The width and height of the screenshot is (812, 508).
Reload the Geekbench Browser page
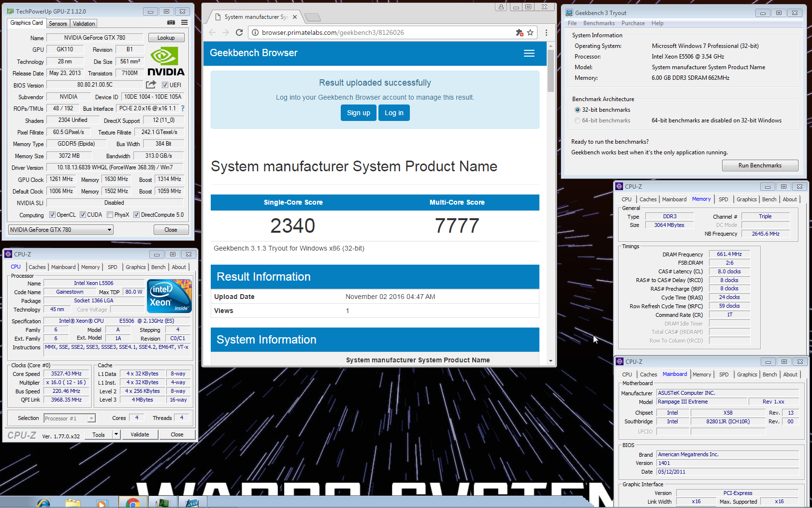pyautogui.click(x=239, y=32)
